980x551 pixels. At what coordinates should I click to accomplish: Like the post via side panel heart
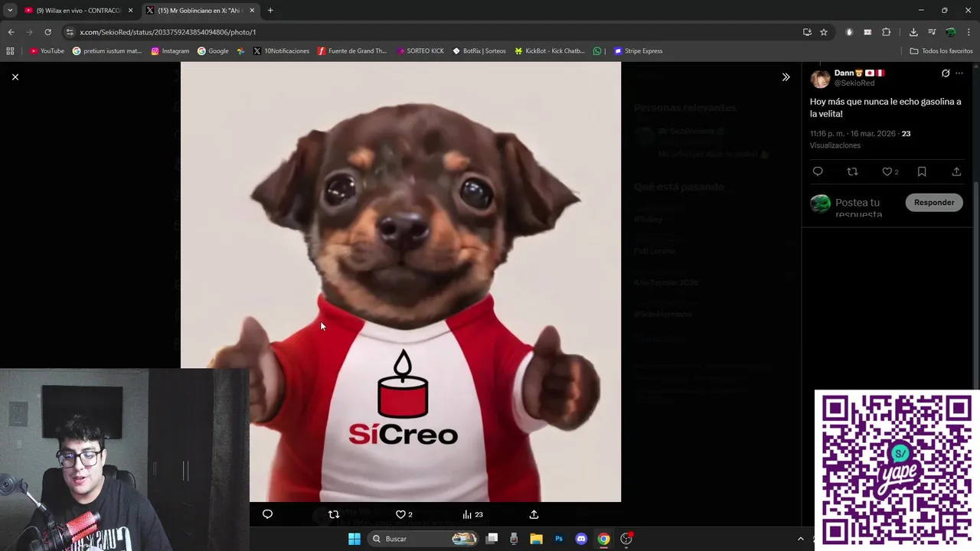[887, 171]
